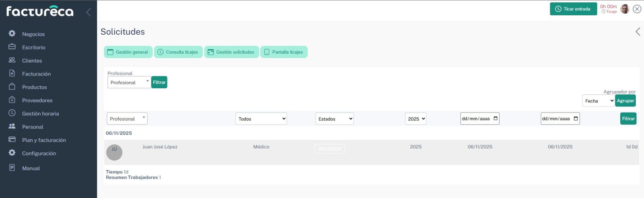Click the clock icon in Ticar entrada

[x=558, y=9]
